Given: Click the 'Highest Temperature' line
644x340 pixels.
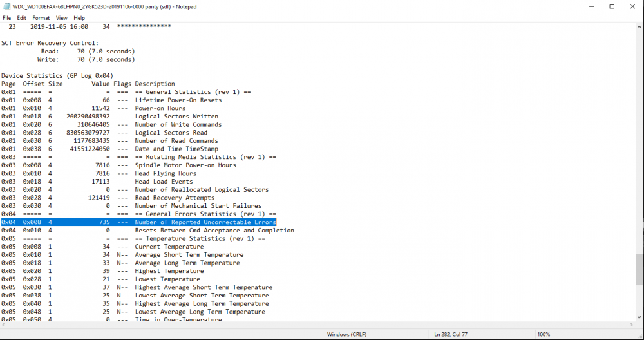Looking at the screenshot, I should coord(102,271).
